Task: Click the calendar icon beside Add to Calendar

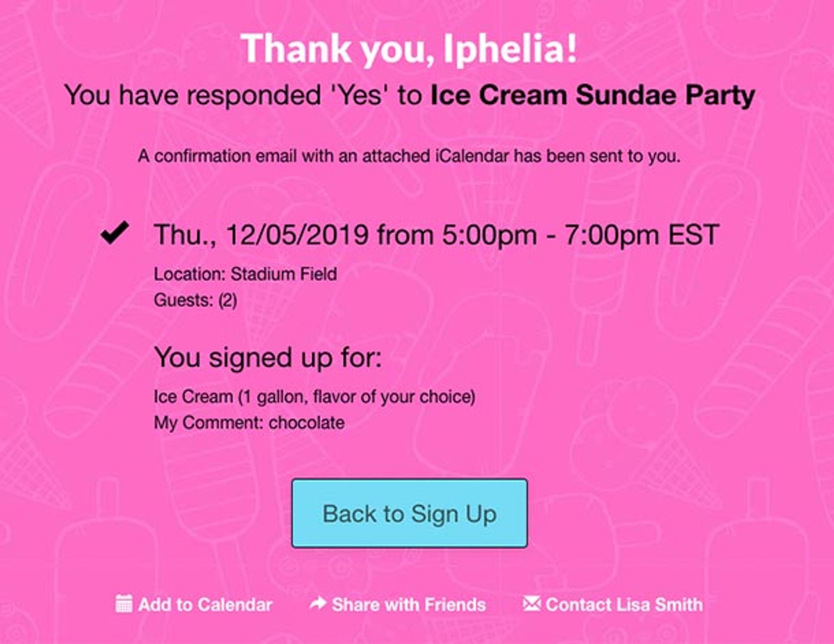Action: point(124,604)
